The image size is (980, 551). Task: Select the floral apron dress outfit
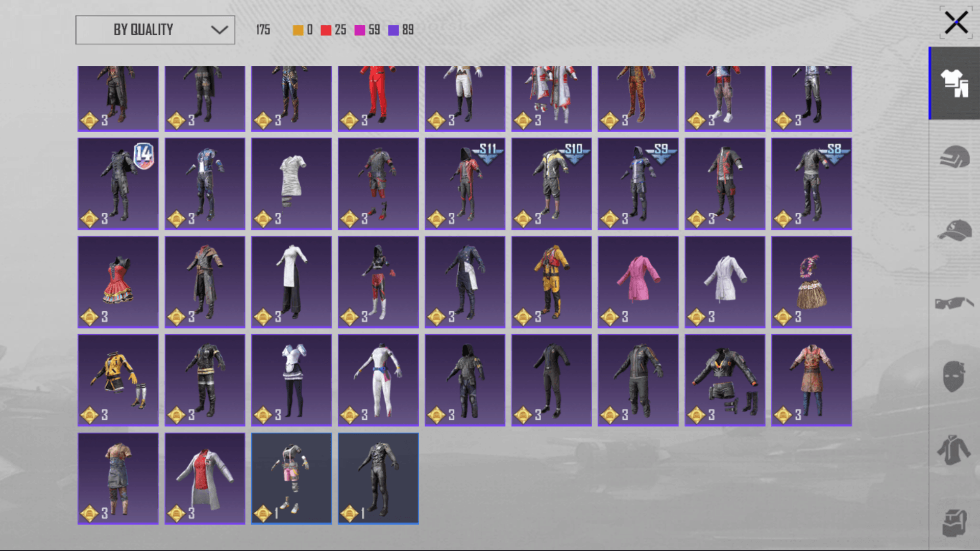click(x=812, y=380)
